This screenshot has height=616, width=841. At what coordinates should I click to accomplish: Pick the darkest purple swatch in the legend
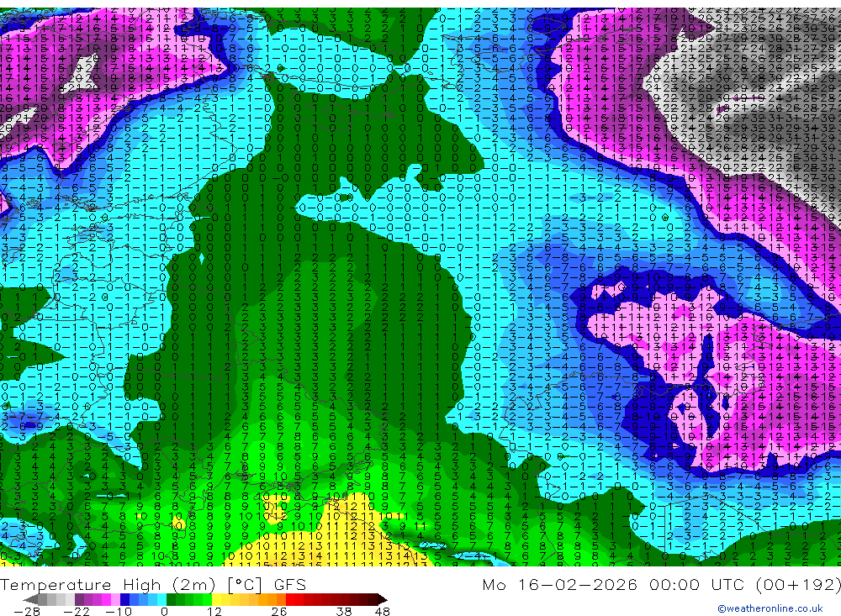coord(79,599)
